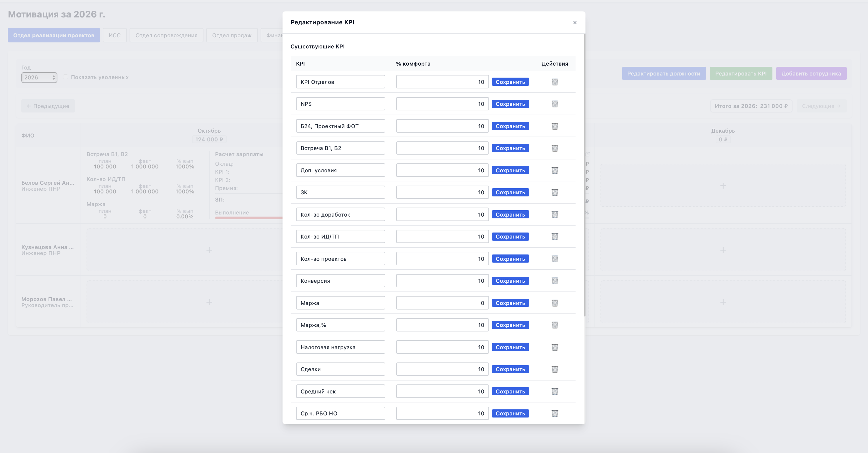
Task: Delete the Конверсия KPI
Action: pyautogui.click(x=555, y=281)
